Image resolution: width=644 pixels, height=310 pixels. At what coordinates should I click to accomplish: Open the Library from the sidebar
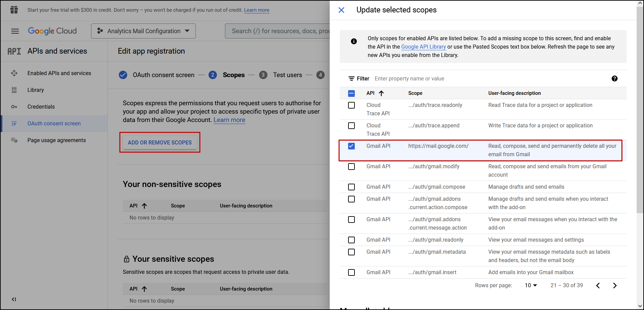35,90
